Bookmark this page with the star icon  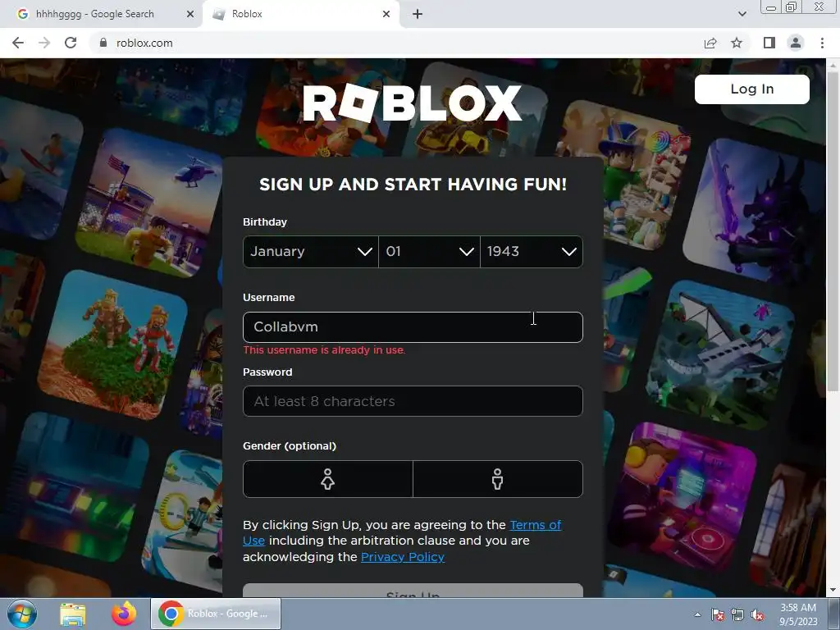point(737,43)
